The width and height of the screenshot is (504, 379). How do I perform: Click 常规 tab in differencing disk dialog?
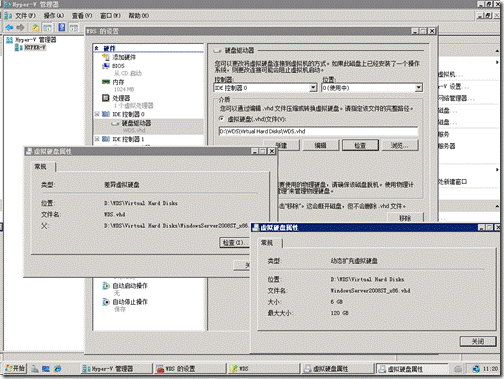tap(40, 167)
